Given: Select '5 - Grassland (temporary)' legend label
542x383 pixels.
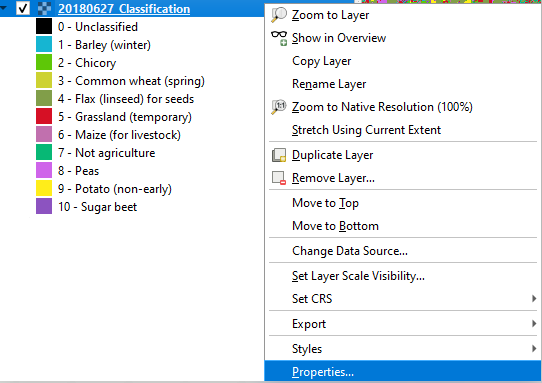Looking at the screenshot, I should 125,117.
